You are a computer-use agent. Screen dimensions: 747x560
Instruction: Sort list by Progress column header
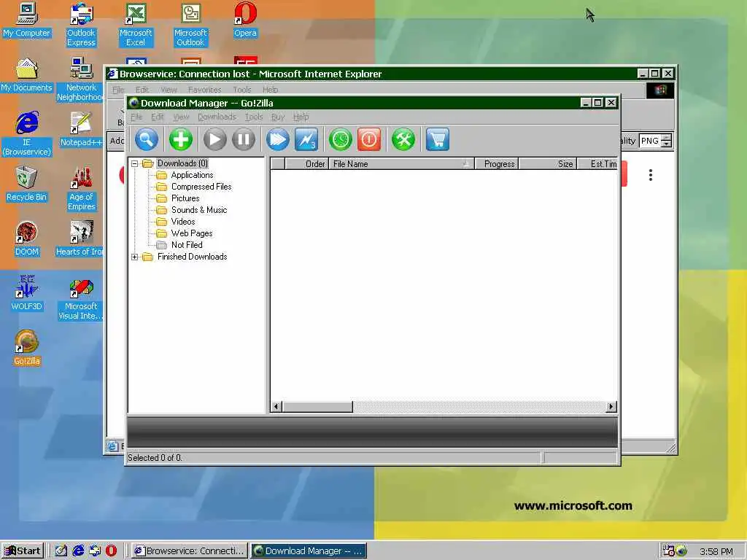click(x=497, y=164)
